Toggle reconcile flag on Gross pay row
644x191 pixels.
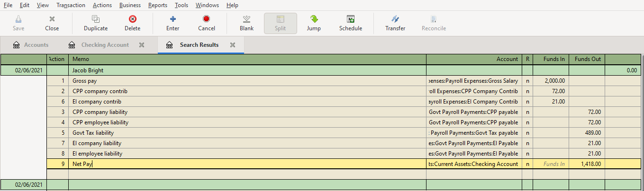(x=527, y=81)
